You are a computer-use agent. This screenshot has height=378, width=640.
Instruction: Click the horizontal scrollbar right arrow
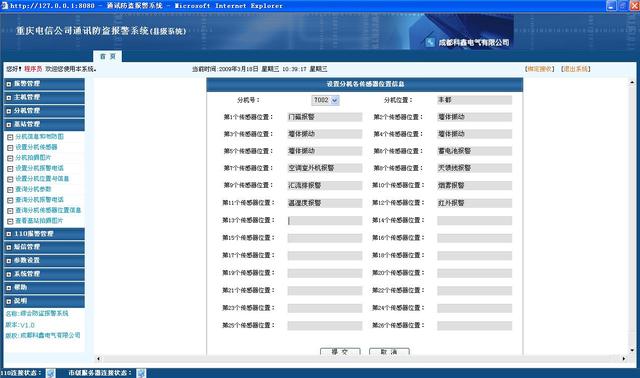pos(624,359)
